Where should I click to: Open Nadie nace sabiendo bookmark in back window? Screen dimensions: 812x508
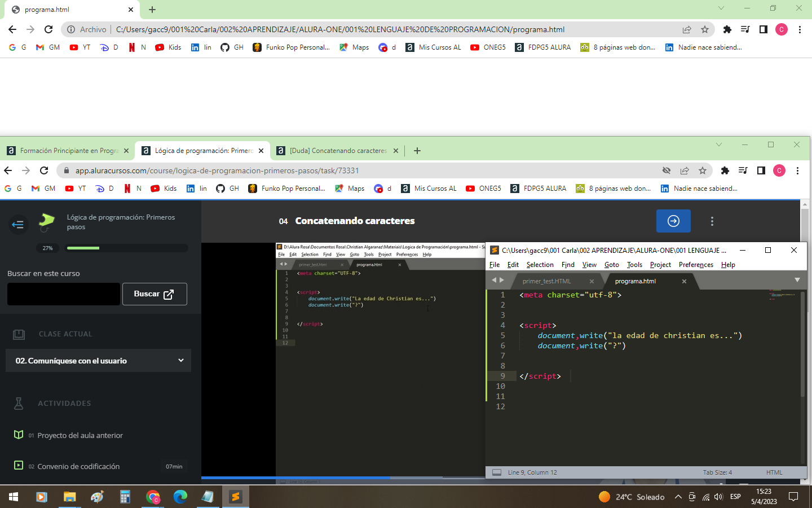pos(704,47)
